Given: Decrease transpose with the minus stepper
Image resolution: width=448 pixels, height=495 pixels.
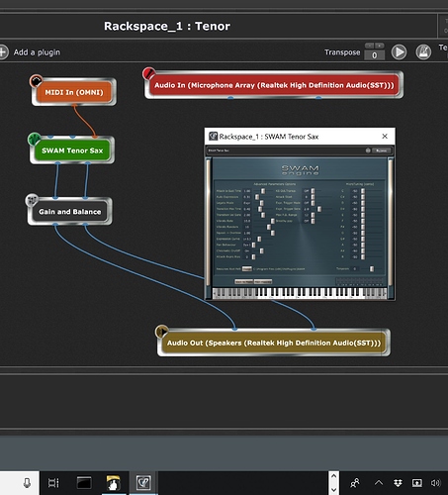Looking at the screenshot, I should pyautogui.click(x=369, y=46).
